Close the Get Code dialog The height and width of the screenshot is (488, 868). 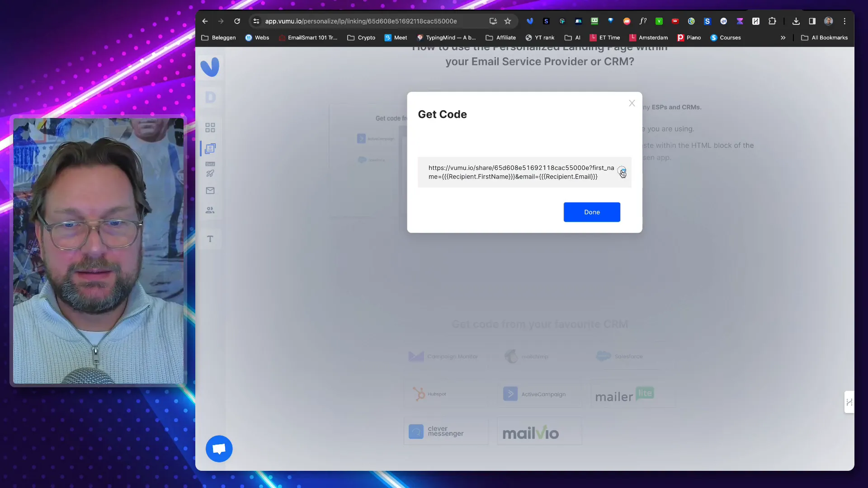[x=632, y=103]
